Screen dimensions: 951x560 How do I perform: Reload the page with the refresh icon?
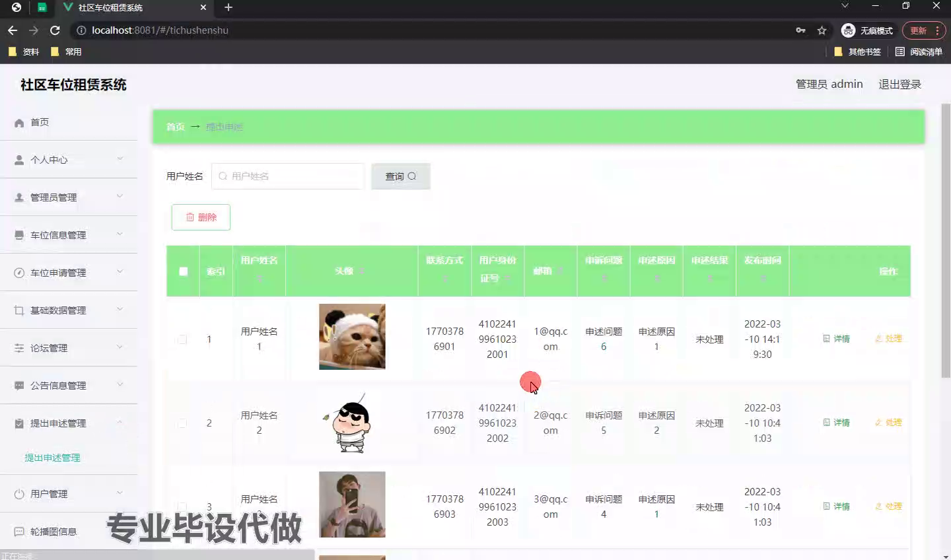click(x=55, y=30)
